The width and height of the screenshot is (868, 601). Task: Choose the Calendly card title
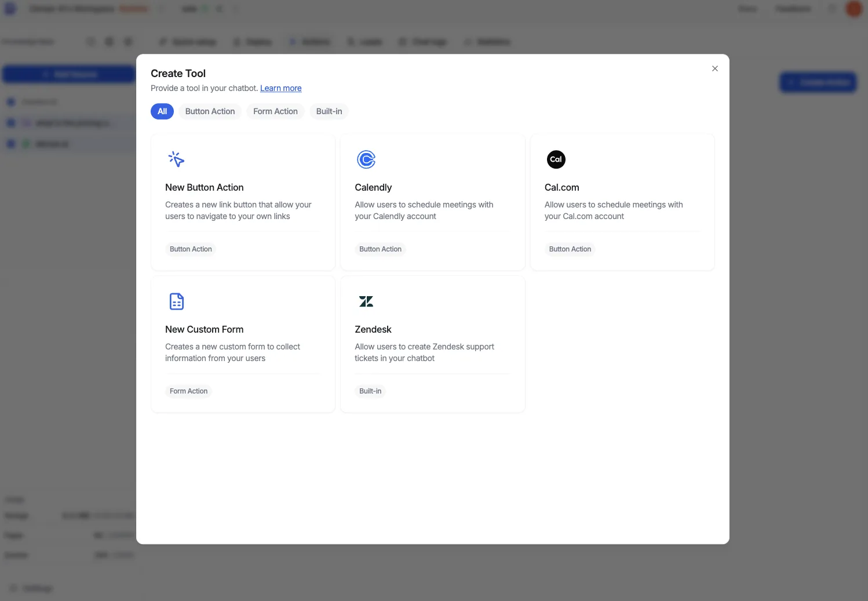pos(373,187)
